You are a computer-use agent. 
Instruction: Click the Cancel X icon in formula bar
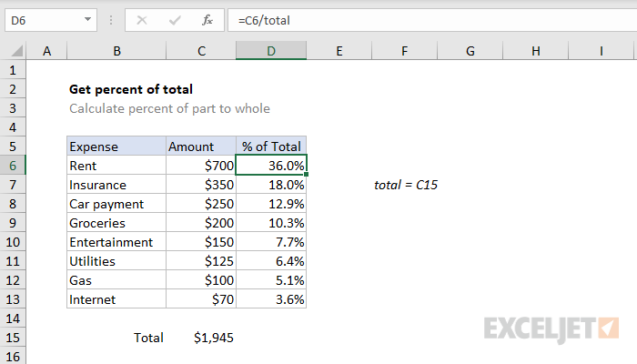[142, 19]
